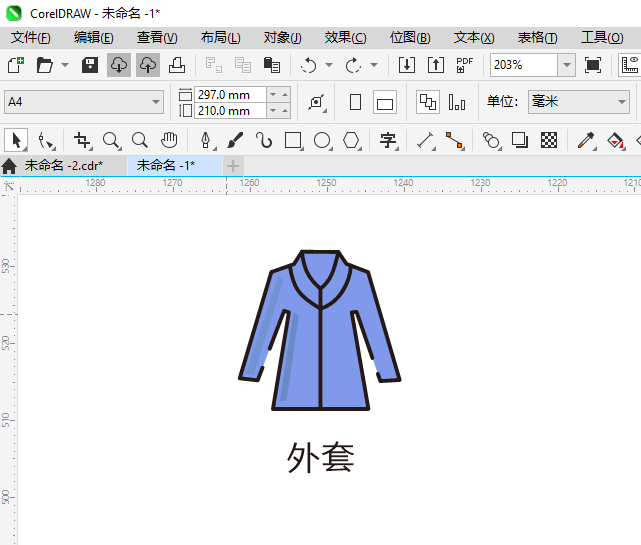Go to Welcome screen home icon
Viewport: 641px width, 545px height.
(9, 166)
